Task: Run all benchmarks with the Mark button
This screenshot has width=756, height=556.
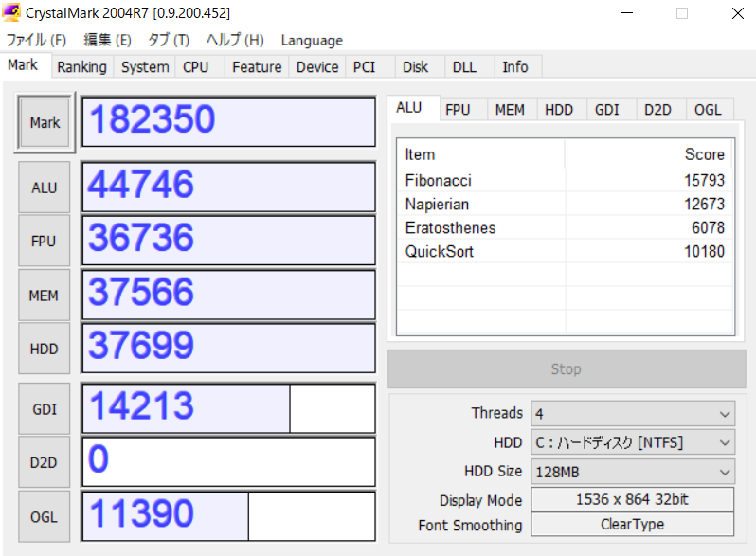Action: click(44, 123)
